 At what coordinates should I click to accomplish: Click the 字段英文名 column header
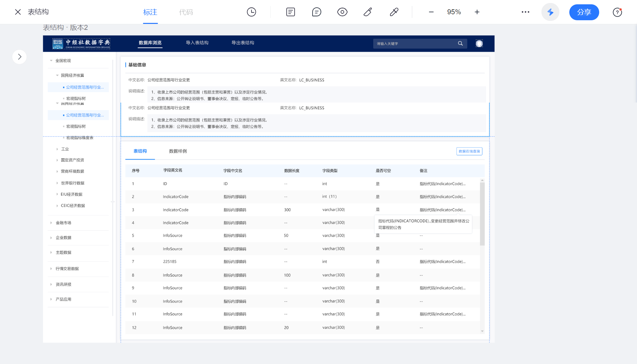pos(173,171)
